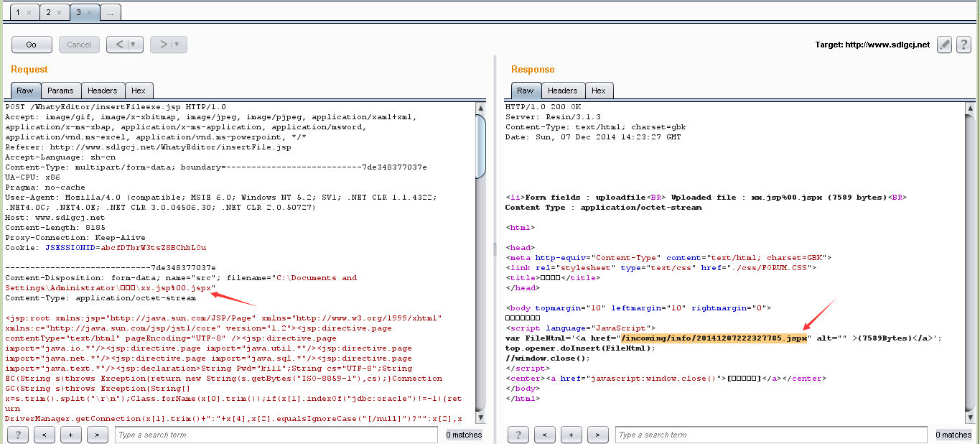
Task: Close Repeater tab 2 with its ×
Action: [60, 12]
